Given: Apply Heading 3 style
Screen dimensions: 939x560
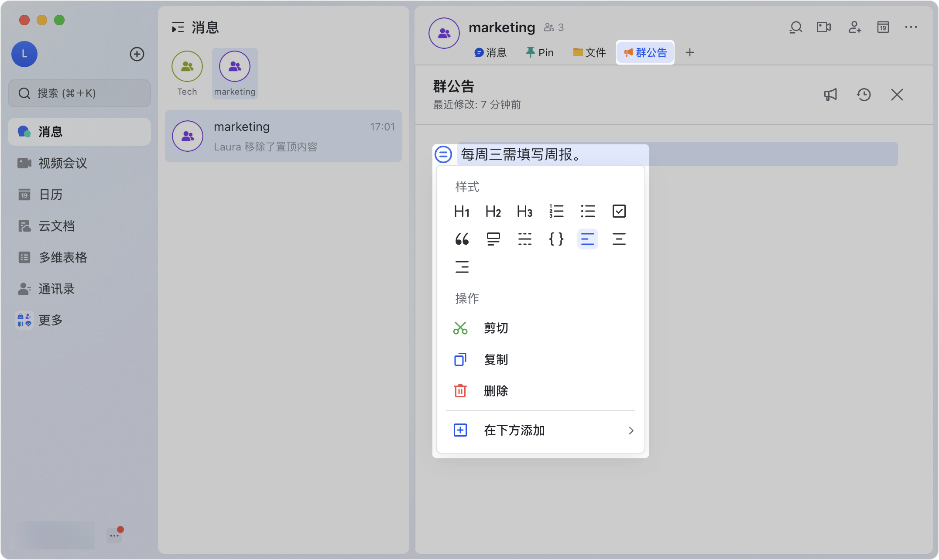Looking at the screenshot, I should tap(524, 212).
